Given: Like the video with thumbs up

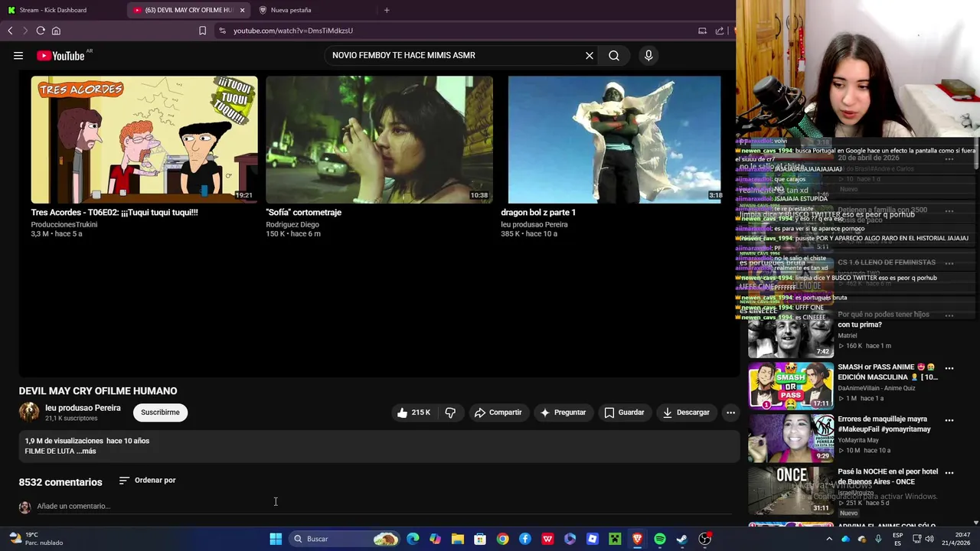Looking at the screenshot, I should [413, 412].
